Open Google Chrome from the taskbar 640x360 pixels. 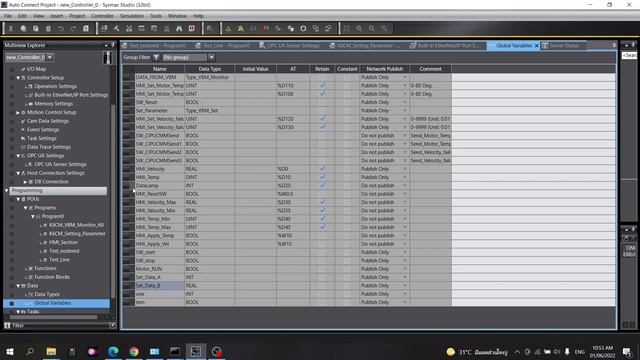134,351
